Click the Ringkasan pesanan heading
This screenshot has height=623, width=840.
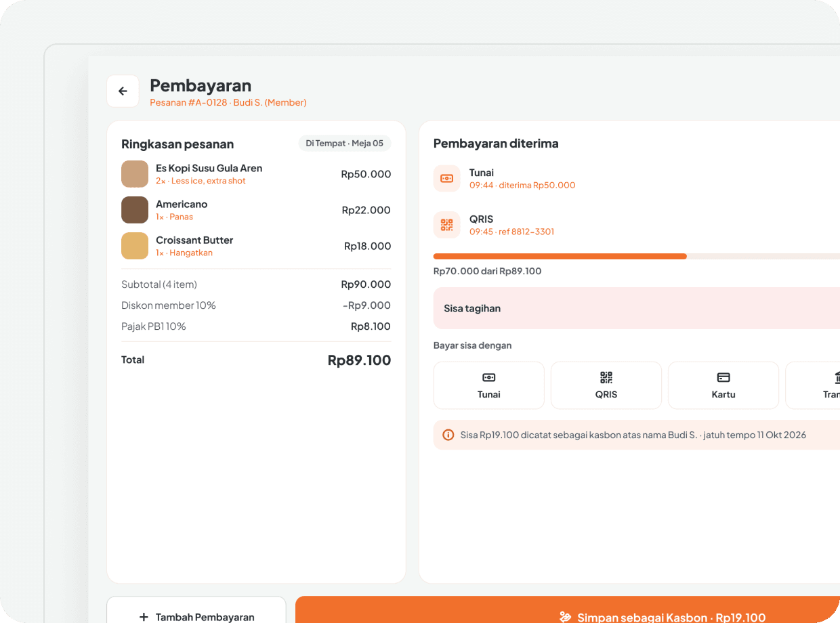pyautogui.click(x=177, y=144)
